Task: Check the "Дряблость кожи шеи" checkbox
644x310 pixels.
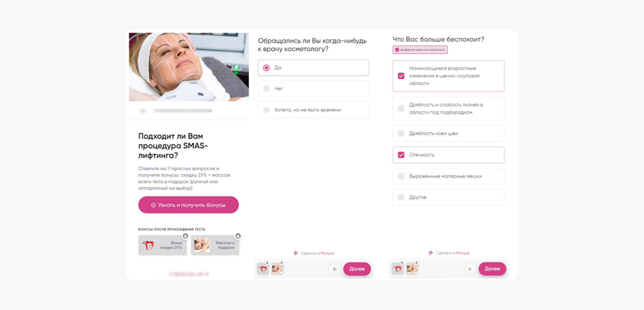Action: click(x=401, y=133)
